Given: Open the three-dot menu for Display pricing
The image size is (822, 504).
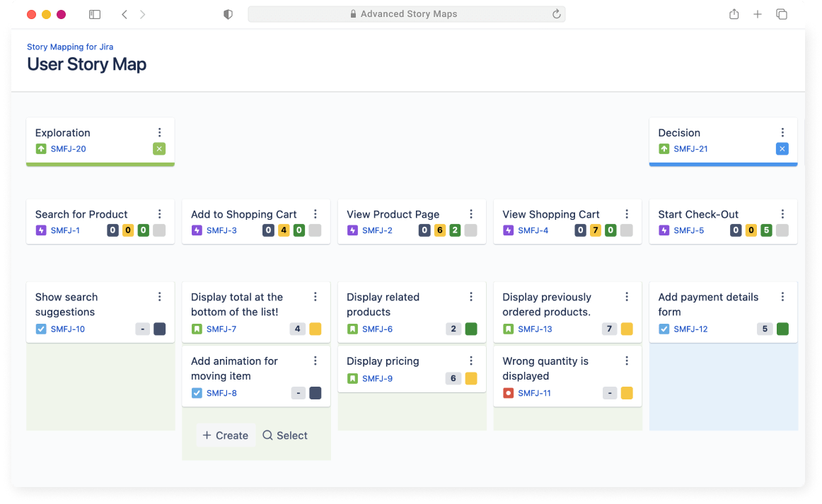Looking at the screenshot, I should coord(470,361).
